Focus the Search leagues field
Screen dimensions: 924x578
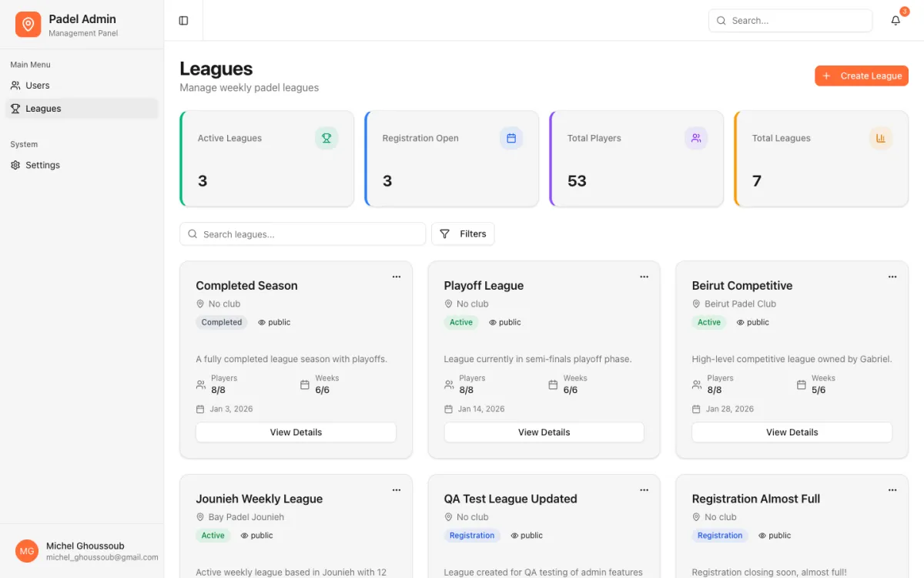(303, 234)
